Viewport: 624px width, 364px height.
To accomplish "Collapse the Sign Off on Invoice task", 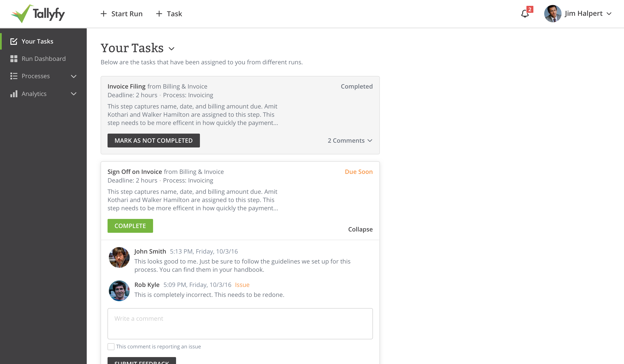I will (x=360, y=229).
